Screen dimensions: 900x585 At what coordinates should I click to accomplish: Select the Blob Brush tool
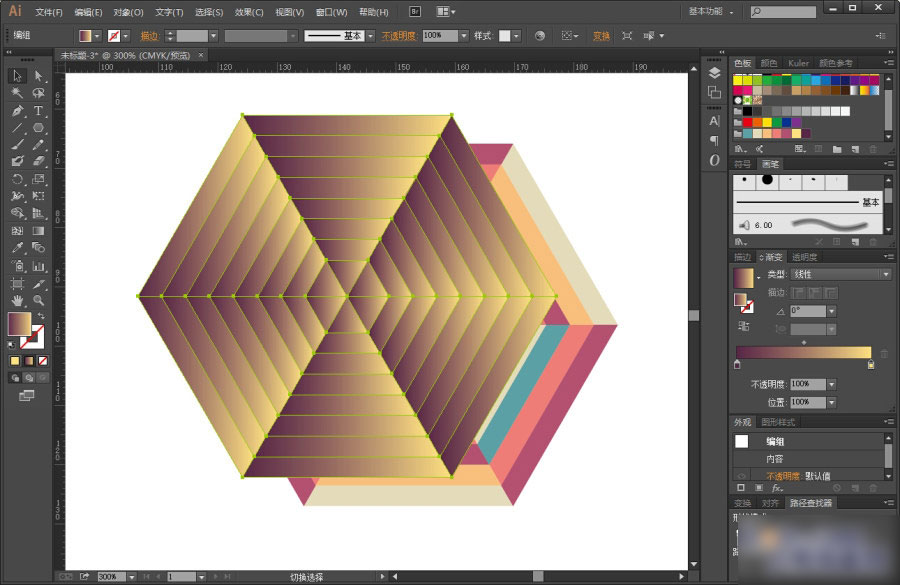(17, 161)
